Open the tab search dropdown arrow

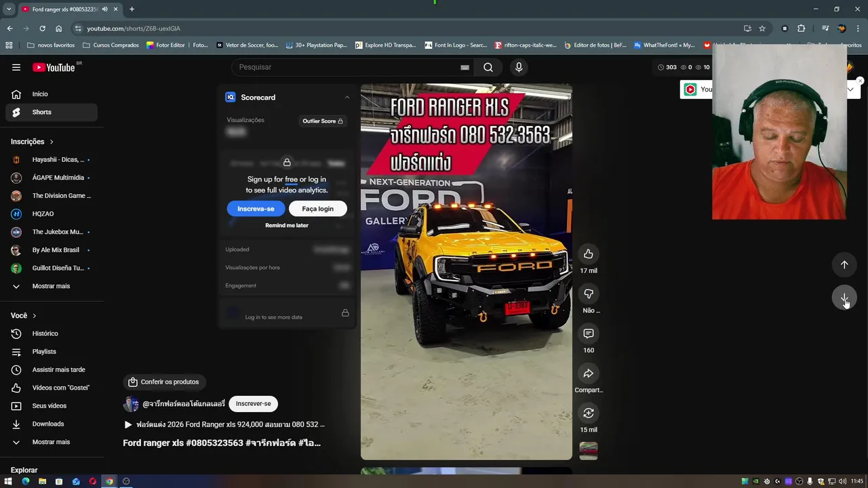tap(9, 9)
